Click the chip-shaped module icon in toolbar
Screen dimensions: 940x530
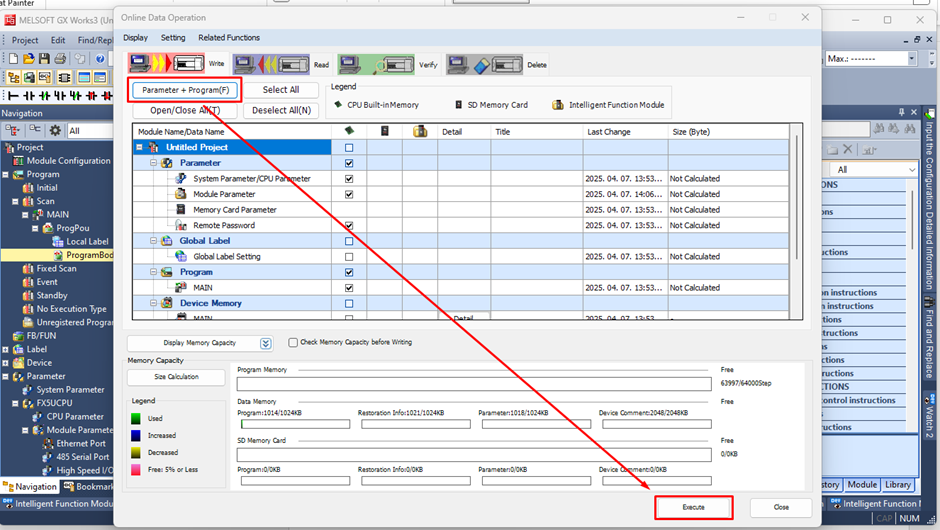(x=64, y=77)
